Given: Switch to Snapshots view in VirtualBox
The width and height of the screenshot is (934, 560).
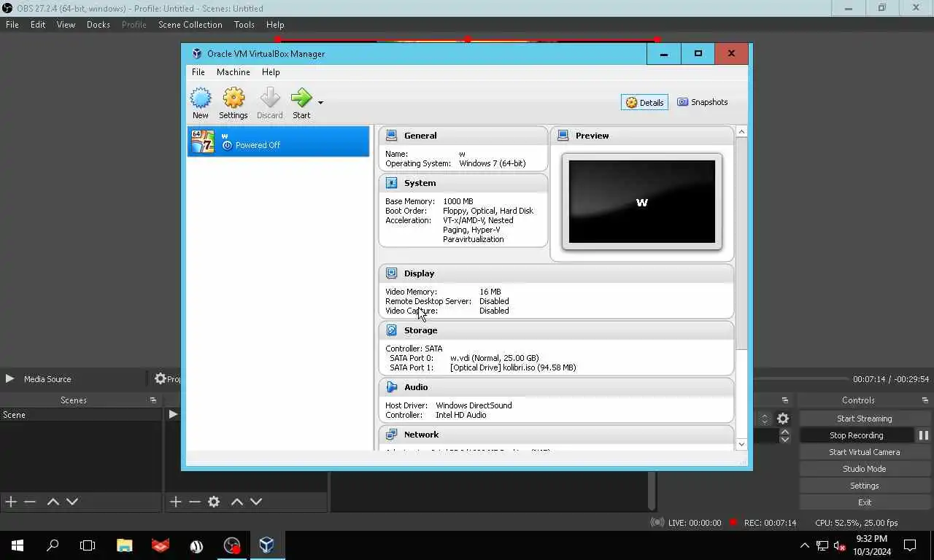Looking at the screenshot, I should (703, 102).
